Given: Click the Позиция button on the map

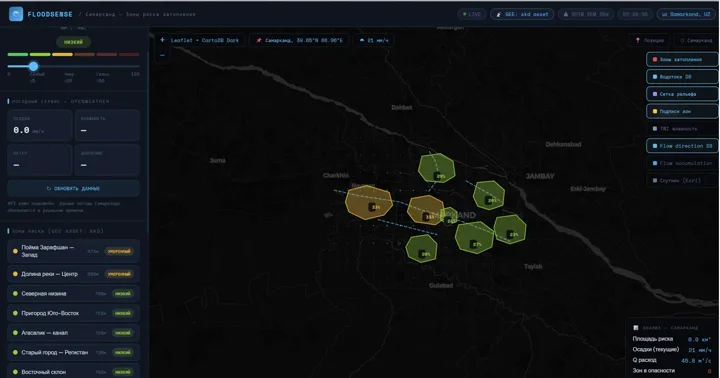Looking at the screenshot, I should coord(649,40).
